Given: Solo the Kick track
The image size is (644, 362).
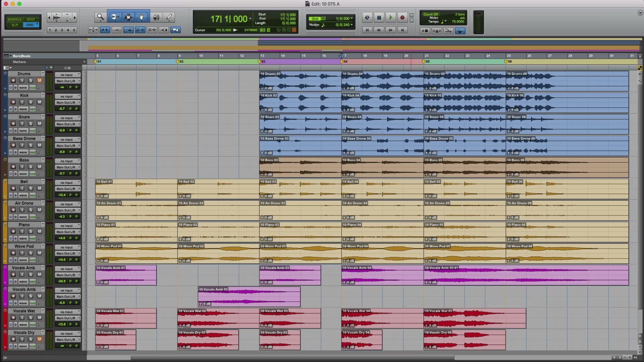Looking at the screenshot, I should click(31, 102).
